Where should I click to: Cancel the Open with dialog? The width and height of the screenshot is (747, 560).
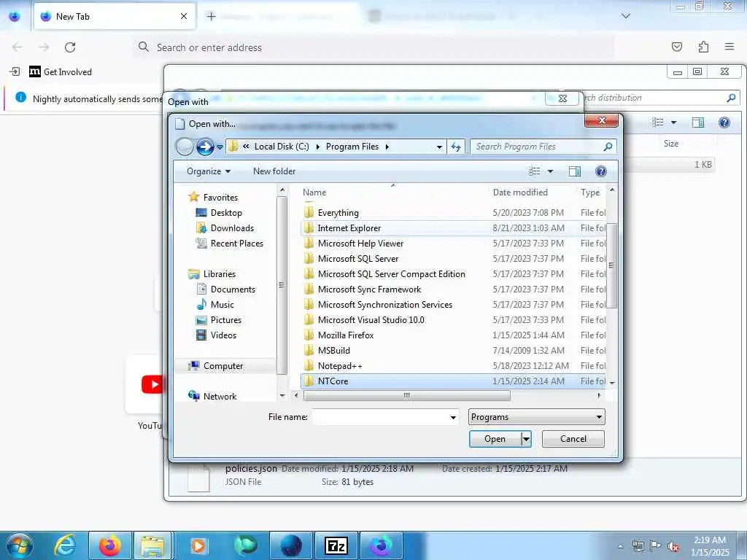click(x=573, y=439)
